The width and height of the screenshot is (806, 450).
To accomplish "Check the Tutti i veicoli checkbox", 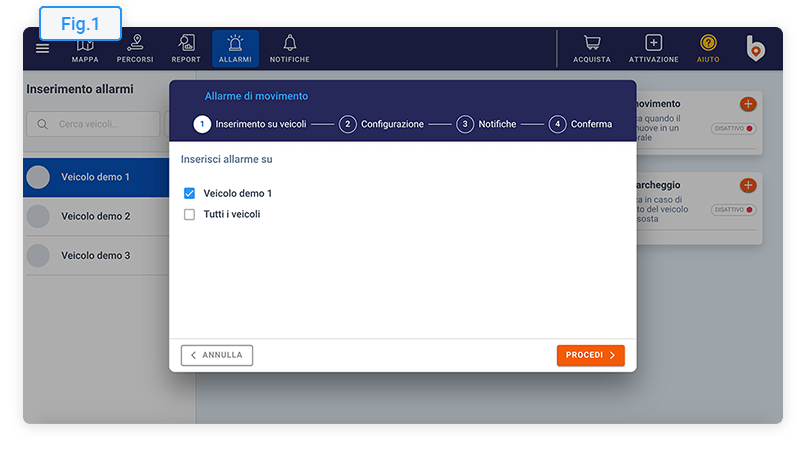I will [x=189, y=214].
